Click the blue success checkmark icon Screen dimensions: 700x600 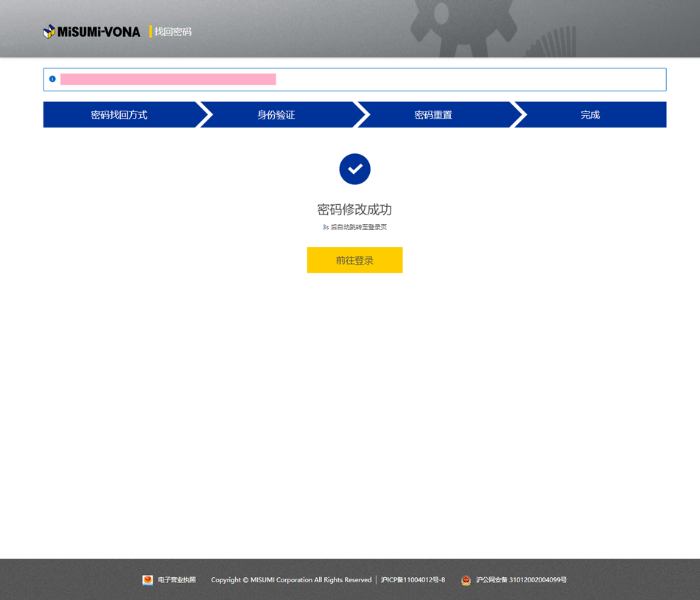point(354,169)
